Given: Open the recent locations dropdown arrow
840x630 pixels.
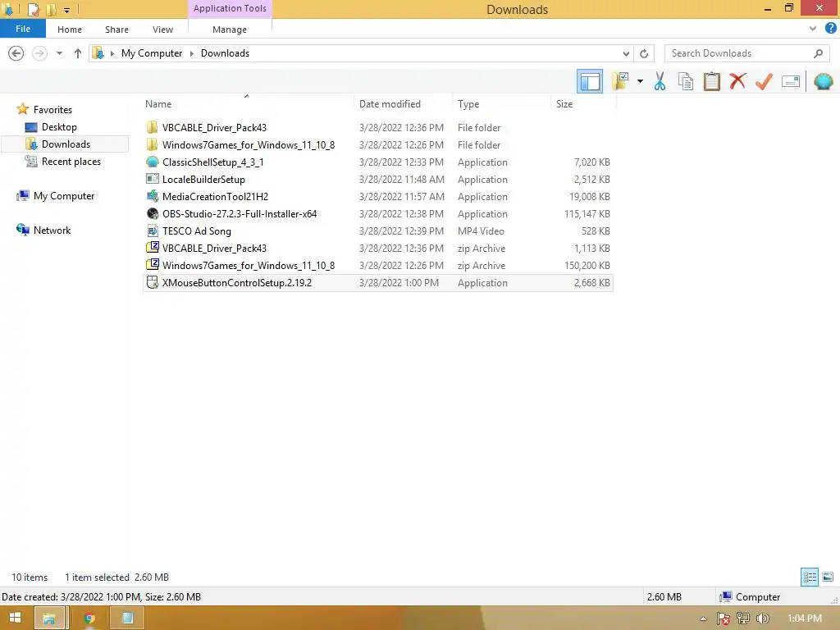Looking at the screenshot, I should pos(59,53).
